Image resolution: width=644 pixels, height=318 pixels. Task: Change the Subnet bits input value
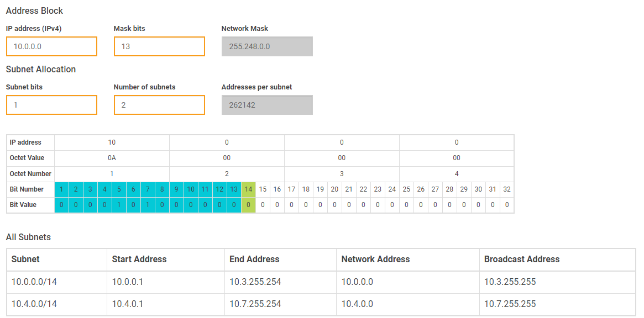tap(51, 105)
